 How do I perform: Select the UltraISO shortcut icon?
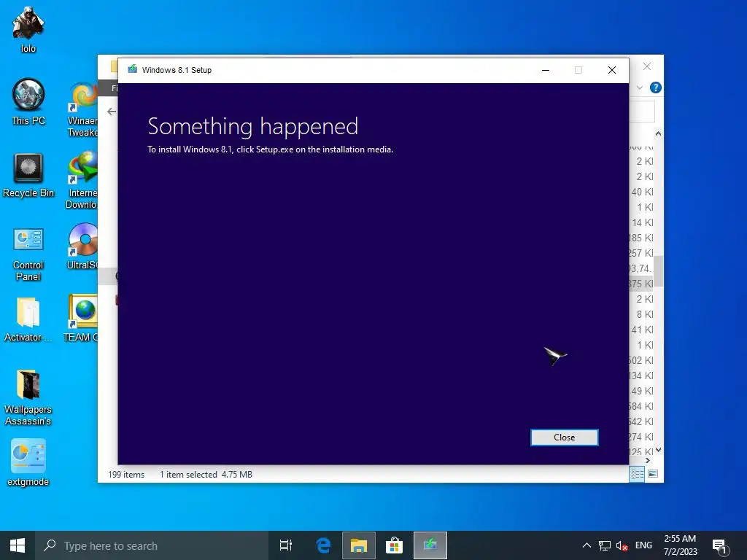83,246
